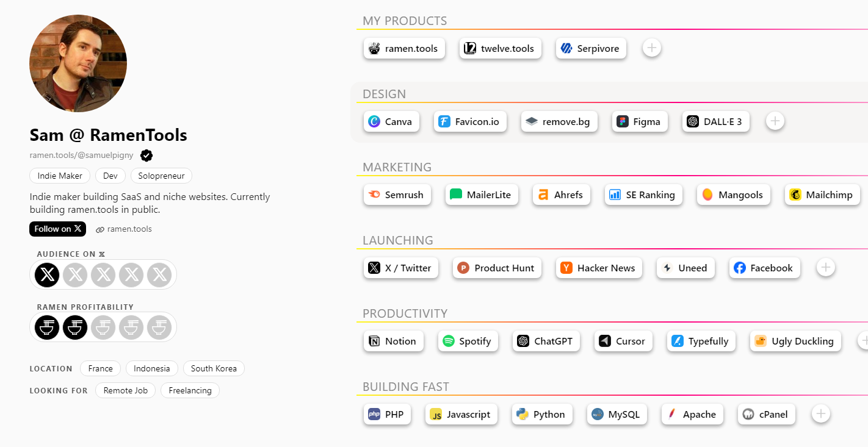Open Cursor productivity chip
This screenshot has height=447, width=868.
623,341
